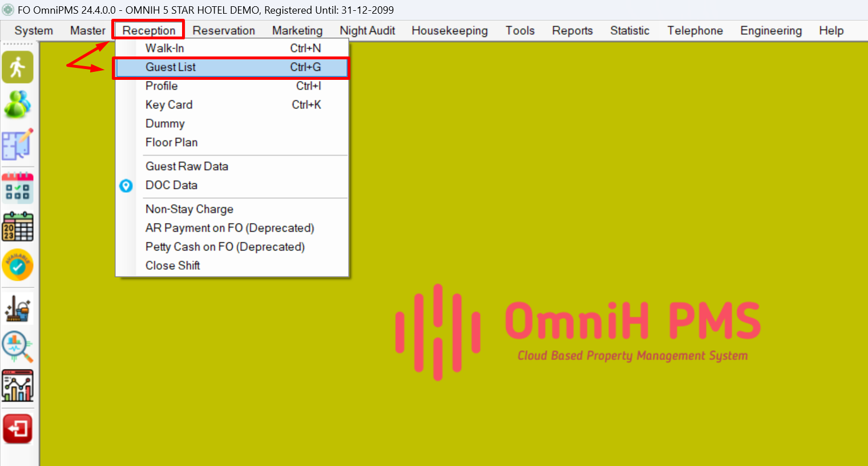Screen dimensions: 868x466
Task: Open the Help menu
Action: [x=831, y=31]
